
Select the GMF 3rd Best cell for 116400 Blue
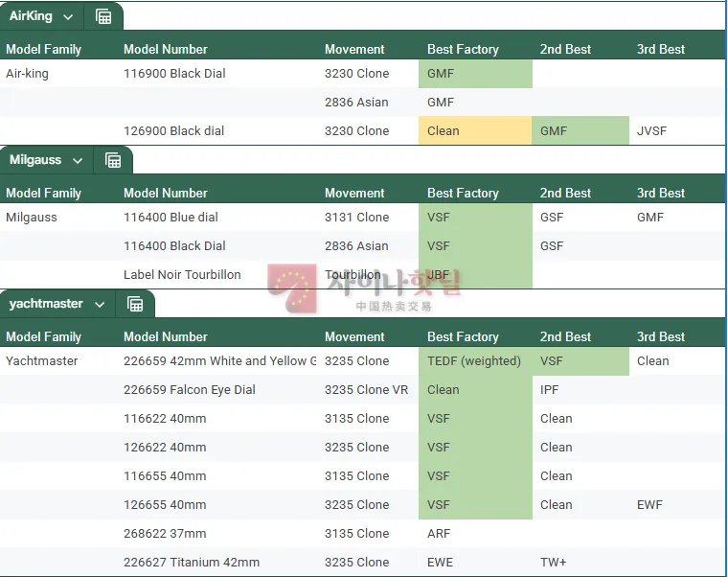[650, 218]
